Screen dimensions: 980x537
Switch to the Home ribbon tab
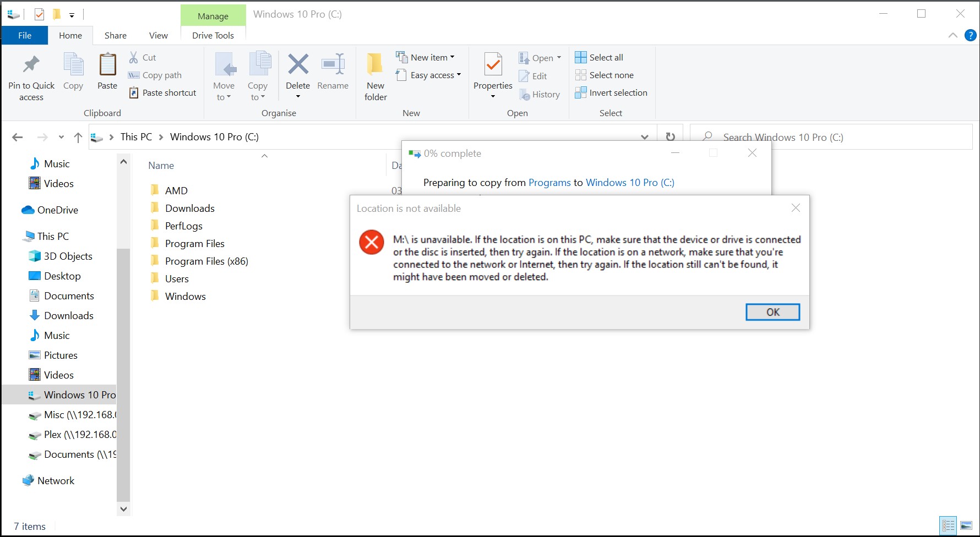point(70,35)
